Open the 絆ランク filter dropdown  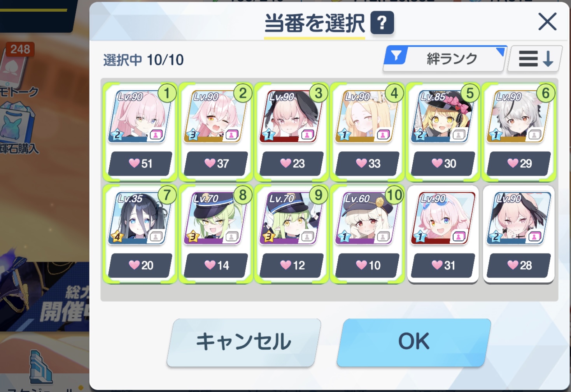[445, 58]
